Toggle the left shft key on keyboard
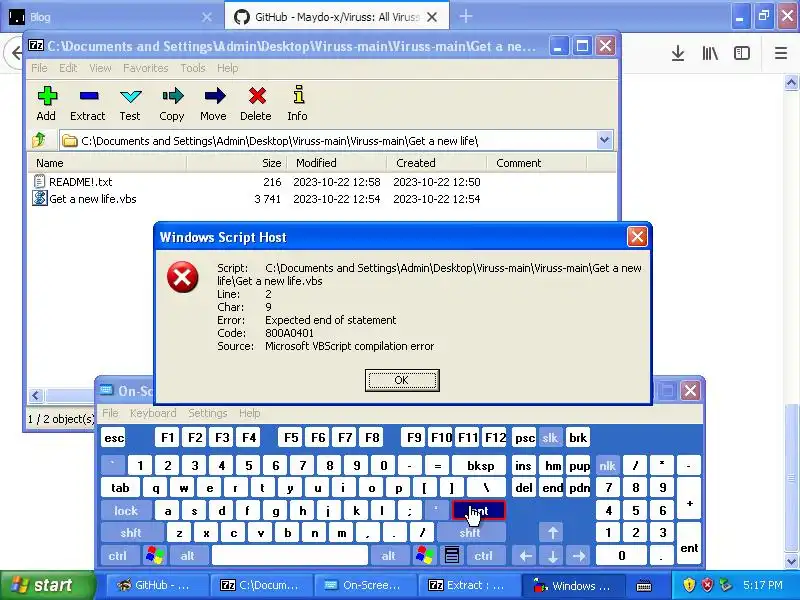Screen dimensions: 800x600 pyautogui.click(x=132, y=533)
